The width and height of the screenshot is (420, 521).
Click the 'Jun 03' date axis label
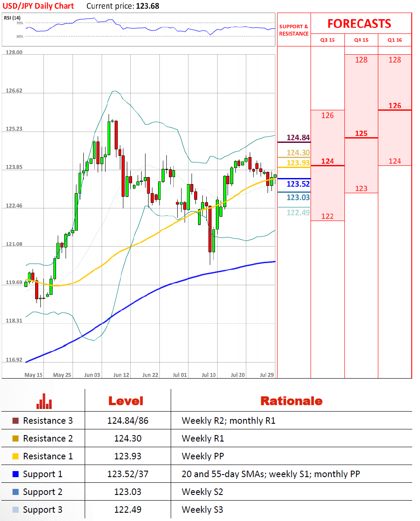coord(92,375)
